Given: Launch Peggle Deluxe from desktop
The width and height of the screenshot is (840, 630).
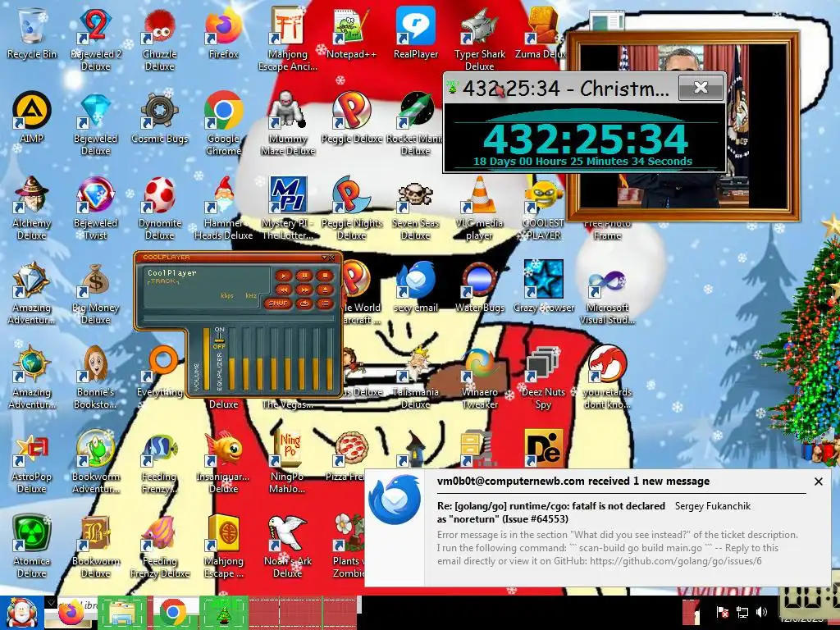Looking at the screenshot, I should click(x=351, y=116).
